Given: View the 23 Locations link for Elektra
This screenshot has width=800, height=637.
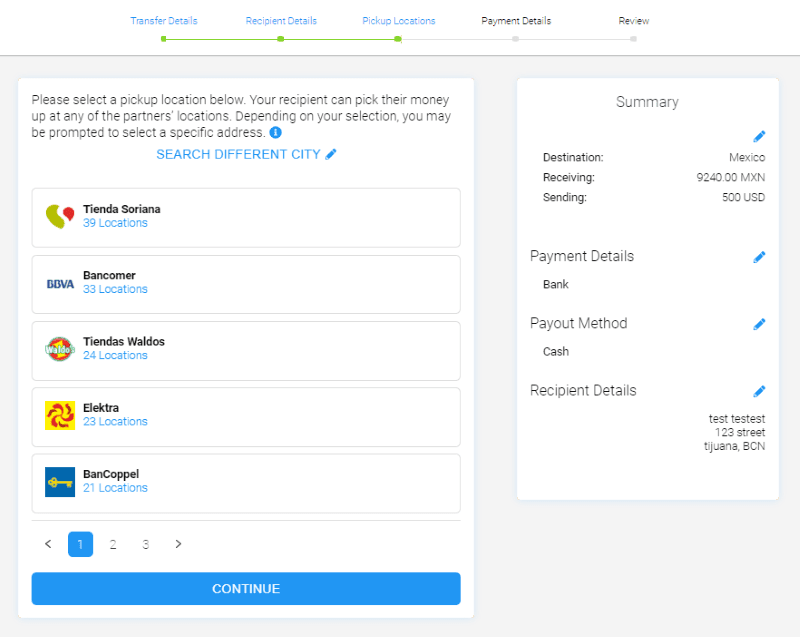Looking at the screenshot, I should coord(115,421).
